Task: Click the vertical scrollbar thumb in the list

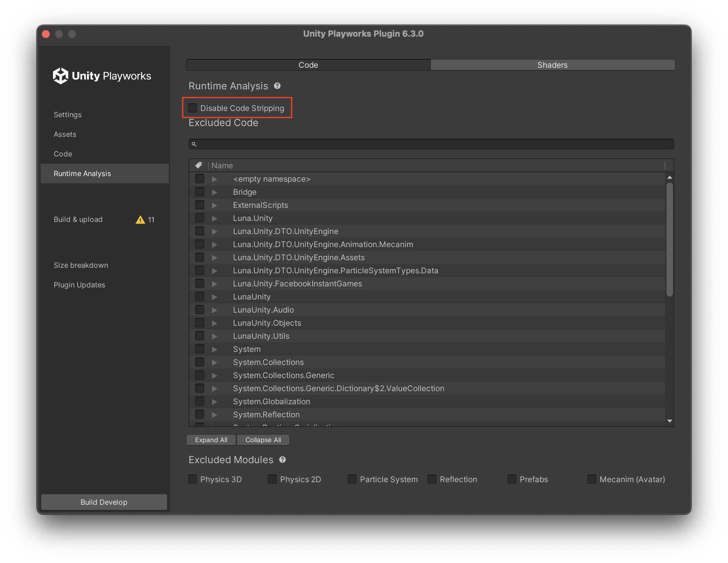Action: 669,240
